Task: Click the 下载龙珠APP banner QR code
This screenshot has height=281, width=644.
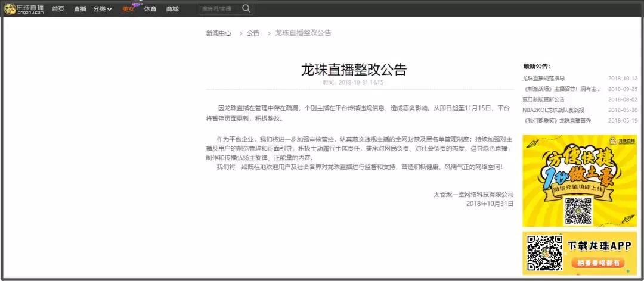Action: coord(544,252)
